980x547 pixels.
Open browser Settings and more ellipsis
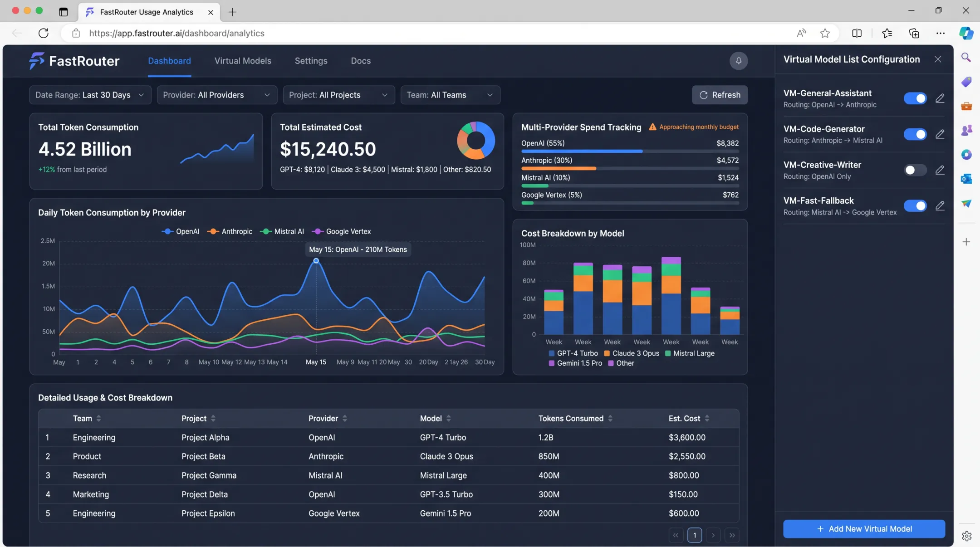(940, 33)
